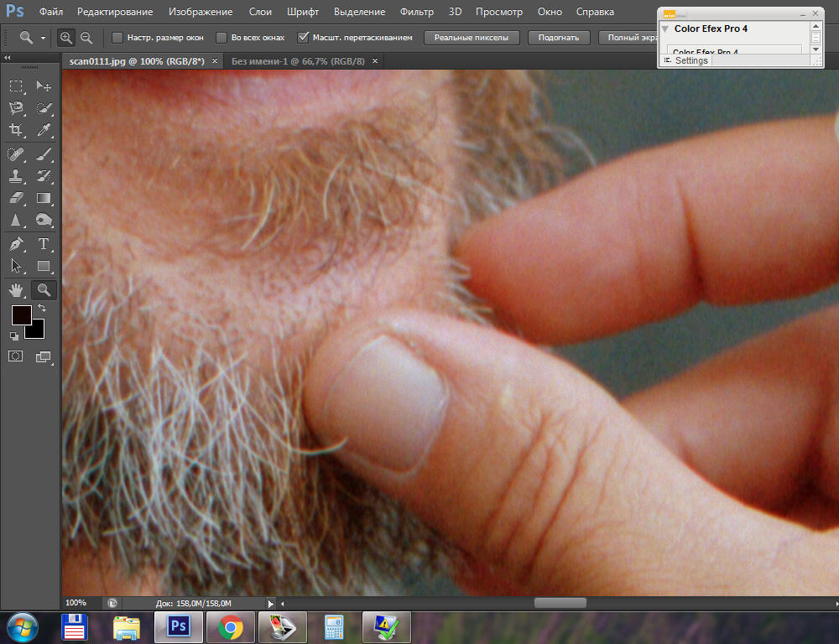Check the 'Во всех окнах' option
This screenshot has height=644, width=839.
221,38
